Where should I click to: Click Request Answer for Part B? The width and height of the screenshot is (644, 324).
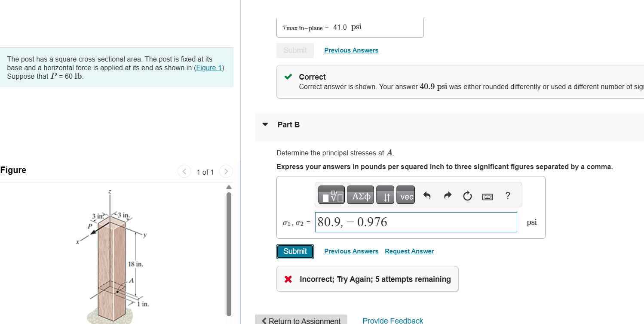[x=409, y=251]
